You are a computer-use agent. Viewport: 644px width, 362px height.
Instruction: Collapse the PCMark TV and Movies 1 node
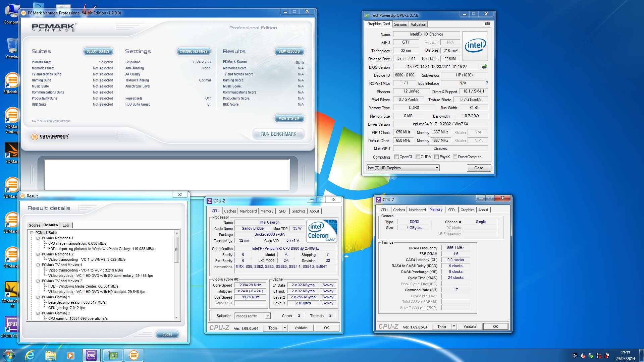[x=38, y=265]
